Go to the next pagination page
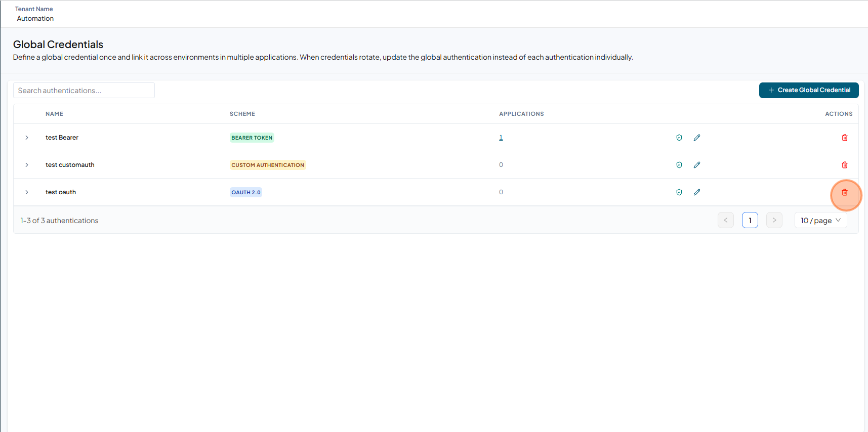This screenshot has width=868, height=432. 774,220
